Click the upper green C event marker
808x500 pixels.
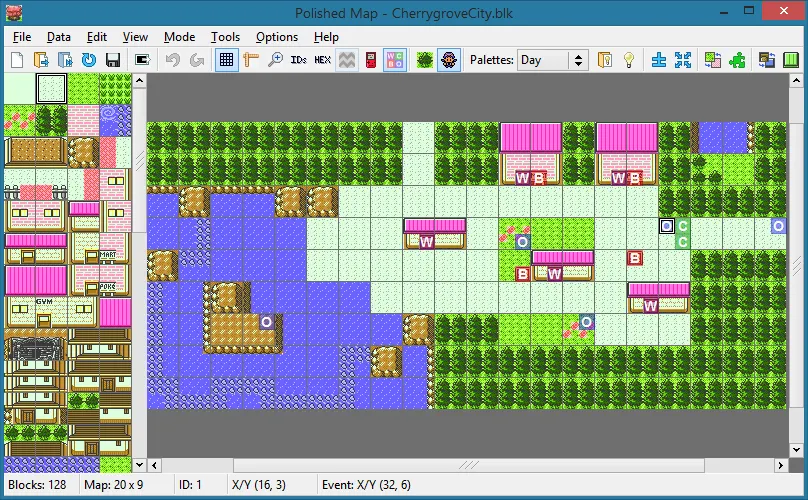pos(682,226)
